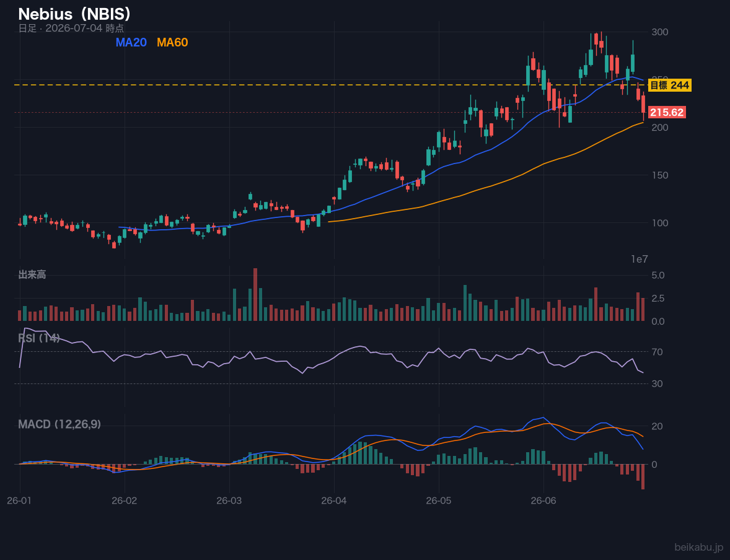Screen dimensions: 730x560
Task: Click the 215.62 current price label
Action: pyautogui.click(x=667, y=112)
